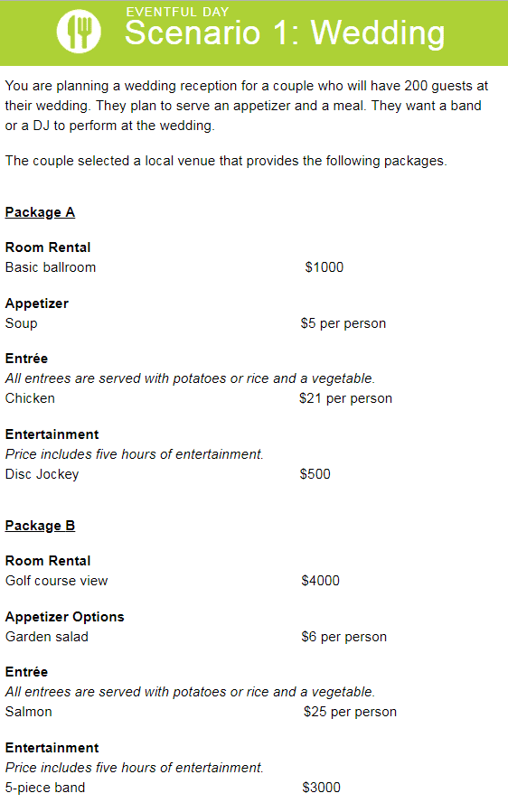Click the Soup appetizer item
508x812 pixels.
point(22,323)
